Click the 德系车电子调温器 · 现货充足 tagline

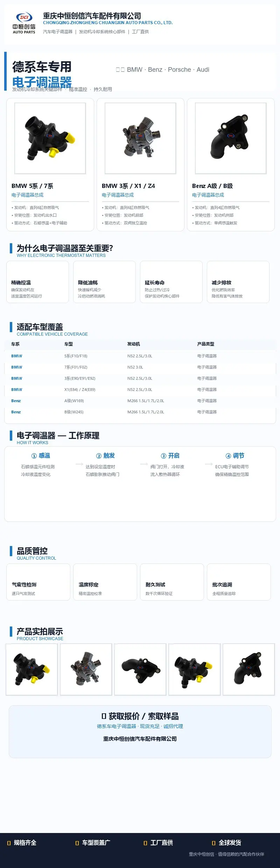[140, 726]
